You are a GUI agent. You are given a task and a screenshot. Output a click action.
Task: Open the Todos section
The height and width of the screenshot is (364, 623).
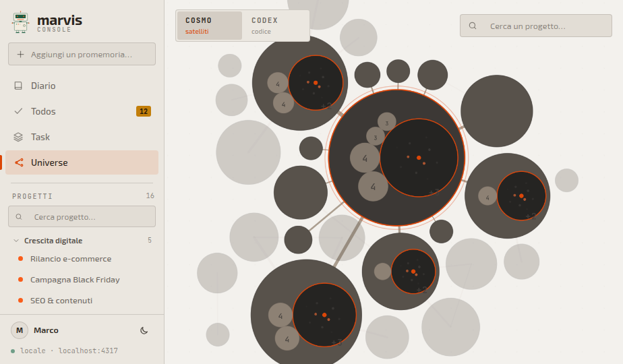[x=82, y=111]
